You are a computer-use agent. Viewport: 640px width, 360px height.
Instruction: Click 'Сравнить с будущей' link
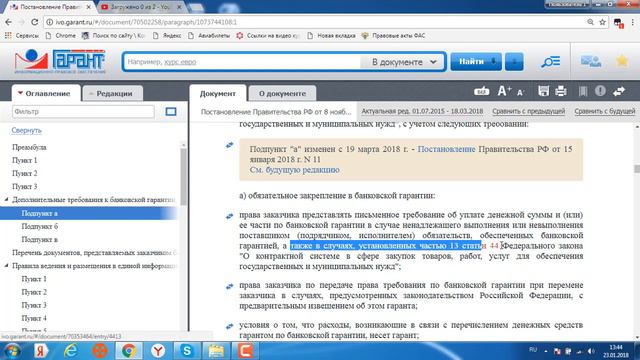(604, 111)
